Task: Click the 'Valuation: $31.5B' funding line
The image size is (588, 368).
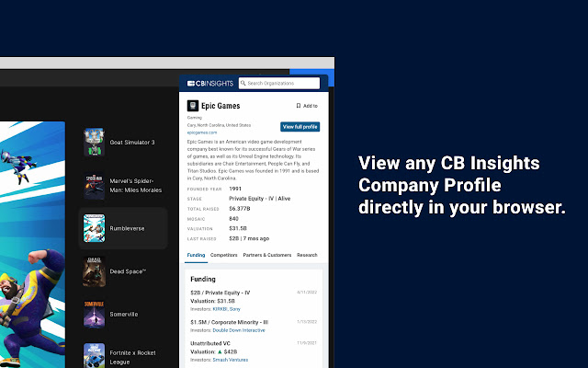Action: [212, 301]
